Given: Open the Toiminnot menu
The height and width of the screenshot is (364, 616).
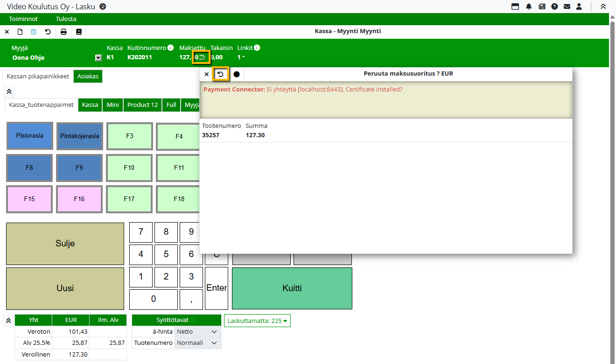Looking at the screenshot, I should [x=23, y=19].
